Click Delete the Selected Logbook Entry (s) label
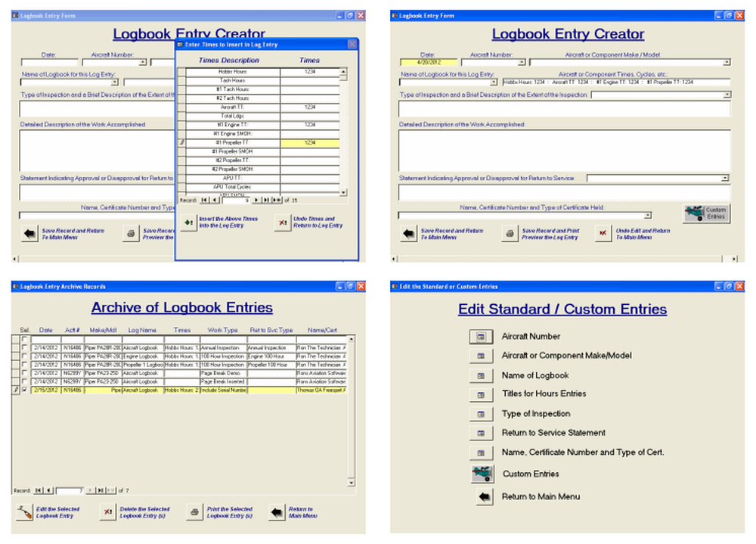The image size is (756, 544). click(144, 512)
